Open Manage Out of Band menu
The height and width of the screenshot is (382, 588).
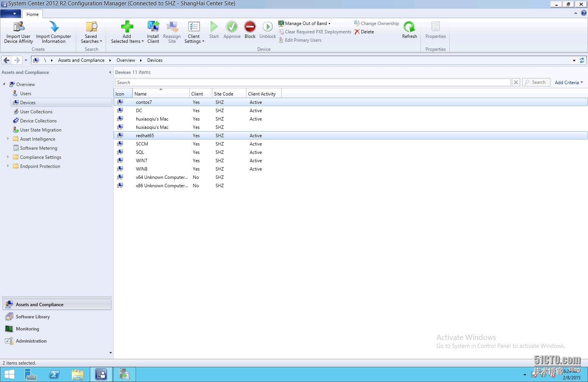[305, 23]
